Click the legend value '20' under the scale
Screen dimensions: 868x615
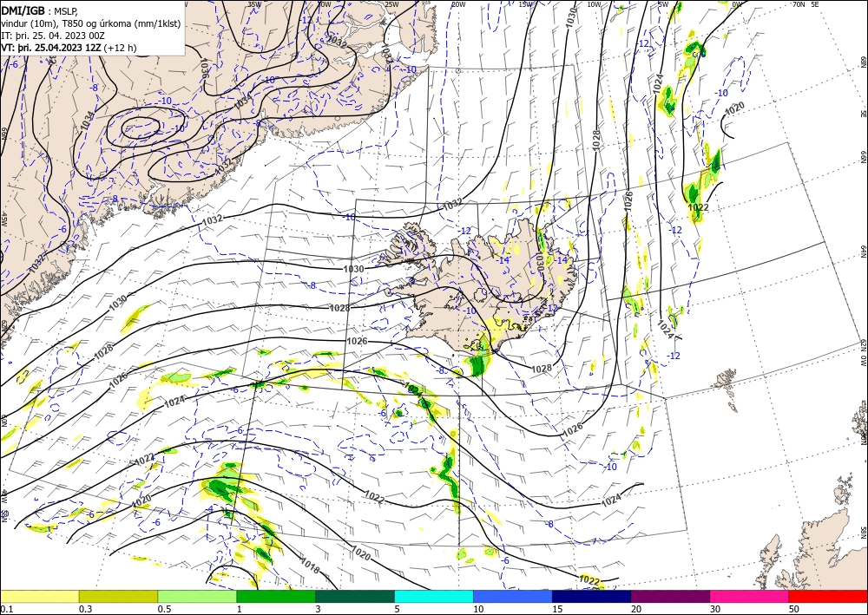[636, 609]
